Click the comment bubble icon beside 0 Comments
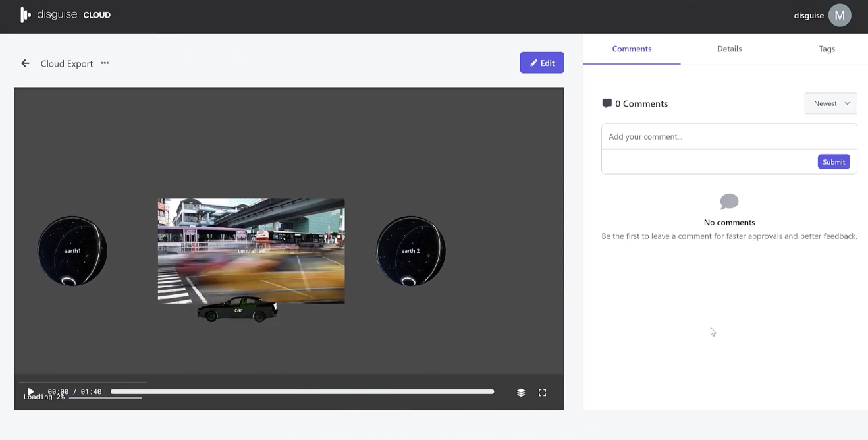 [x=607, y=103]
